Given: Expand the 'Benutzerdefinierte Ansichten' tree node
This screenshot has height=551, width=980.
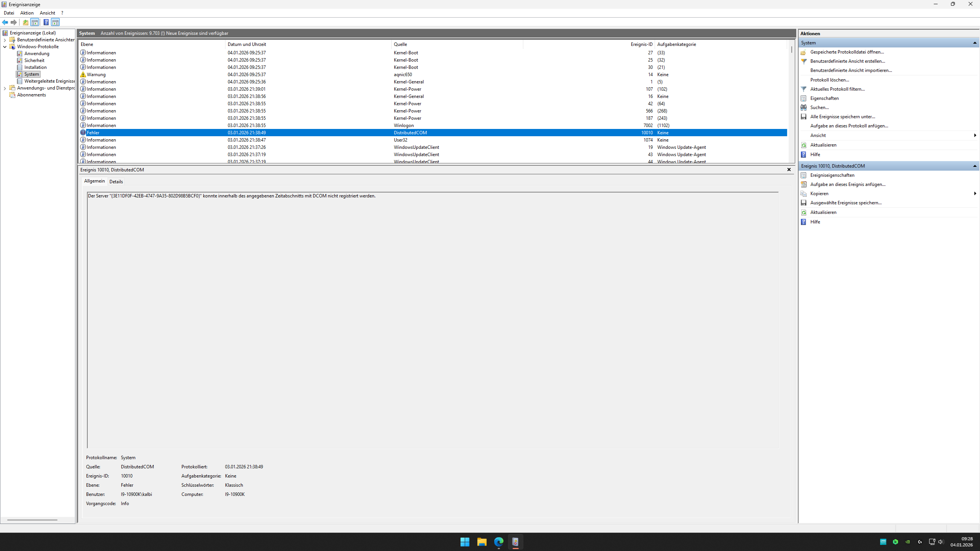Looking at the screenshot, I should (5, 40).
